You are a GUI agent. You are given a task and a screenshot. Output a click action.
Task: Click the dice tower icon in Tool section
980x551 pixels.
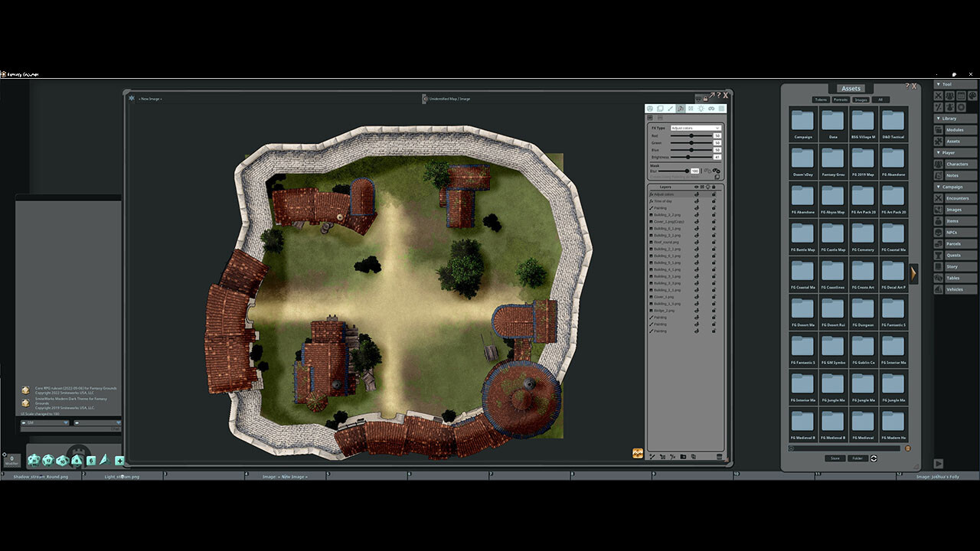[x=949, y=106]
